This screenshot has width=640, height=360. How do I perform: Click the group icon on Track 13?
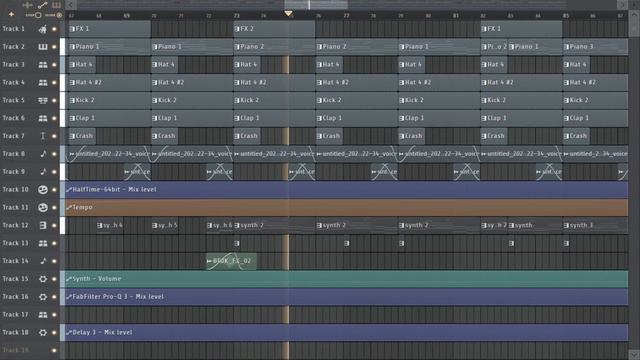pos(43,243)
